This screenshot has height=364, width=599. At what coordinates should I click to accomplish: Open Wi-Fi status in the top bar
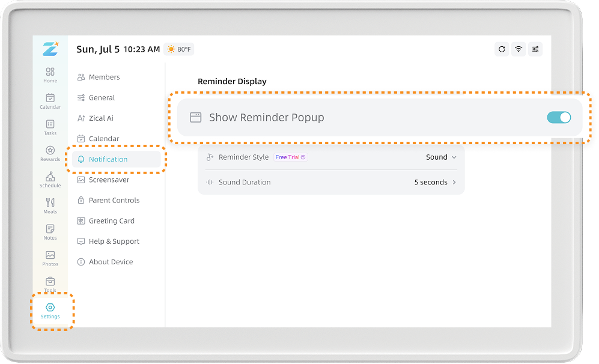coord(518,49)
